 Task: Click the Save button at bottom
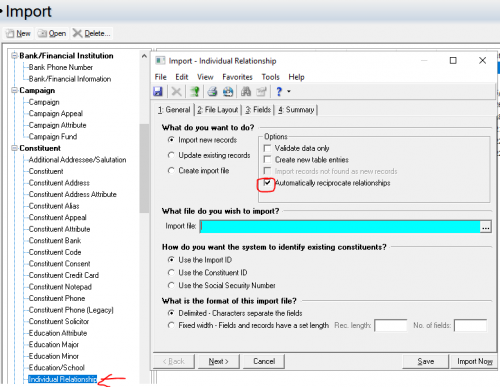coord(425,361)
